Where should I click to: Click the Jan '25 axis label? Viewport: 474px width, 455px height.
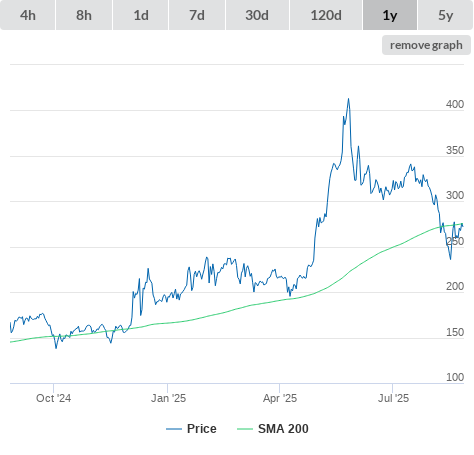pos(168,398)
